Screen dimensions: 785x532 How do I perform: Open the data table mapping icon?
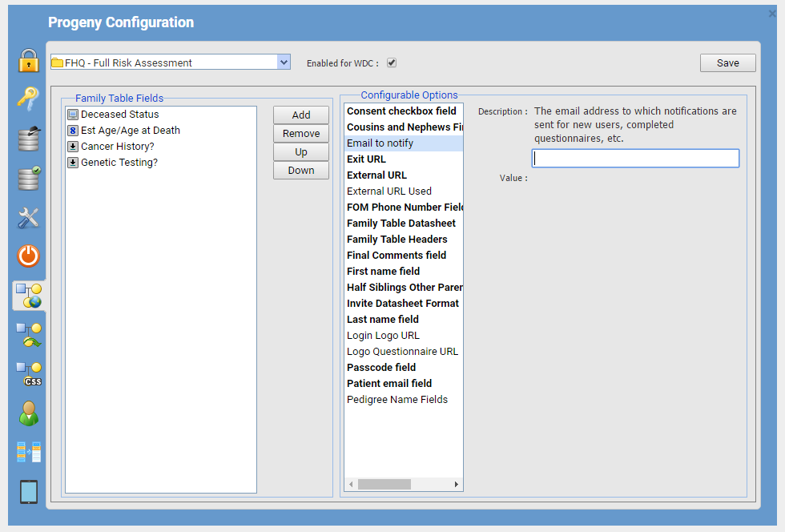click(x=29, y=452)
